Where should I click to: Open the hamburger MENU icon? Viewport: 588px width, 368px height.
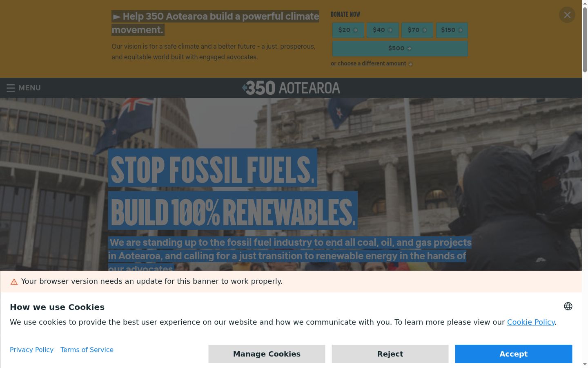[11, 88]
